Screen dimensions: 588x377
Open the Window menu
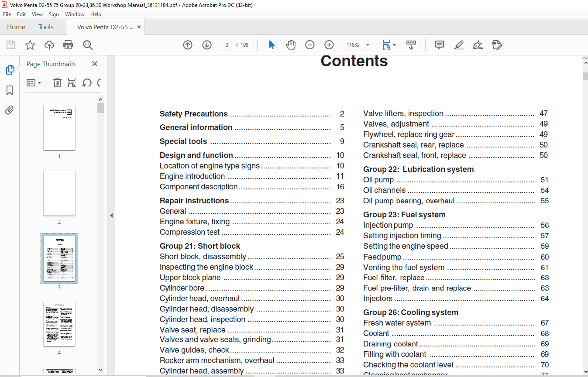click(75, 14)
